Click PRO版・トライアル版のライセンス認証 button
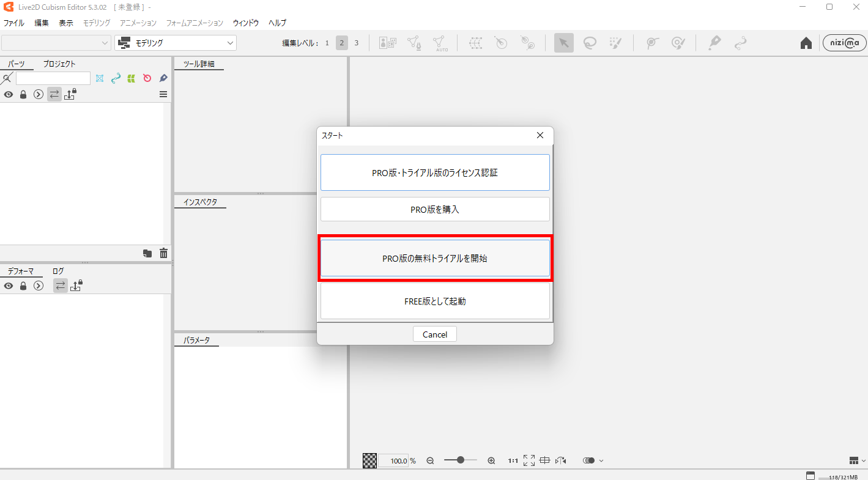 point(435,172)
